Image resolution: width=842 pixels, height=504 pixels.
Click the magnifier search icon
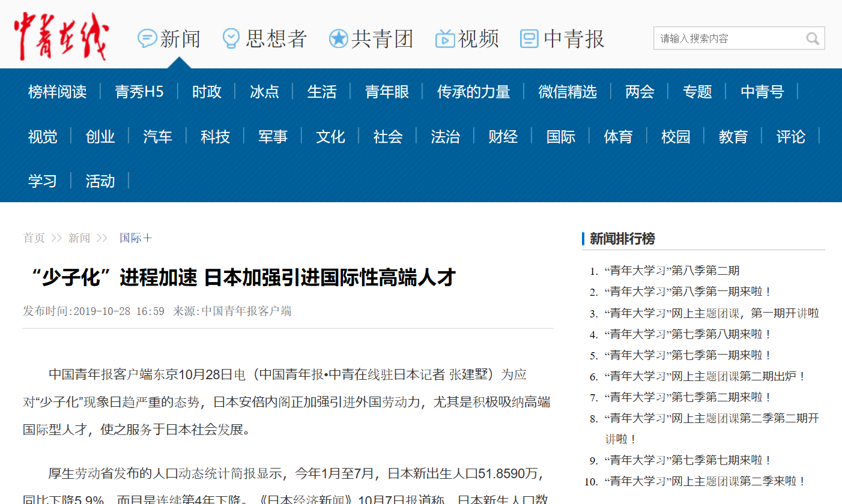[813, 39]
